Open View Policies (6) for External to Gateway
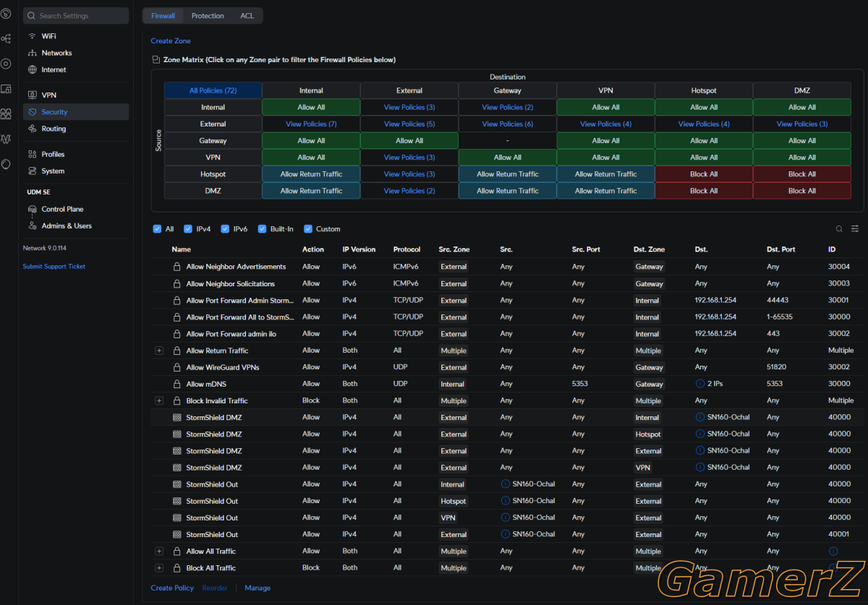Image resolution: width=868 pixels, height=605 pixels. (508, 124)
